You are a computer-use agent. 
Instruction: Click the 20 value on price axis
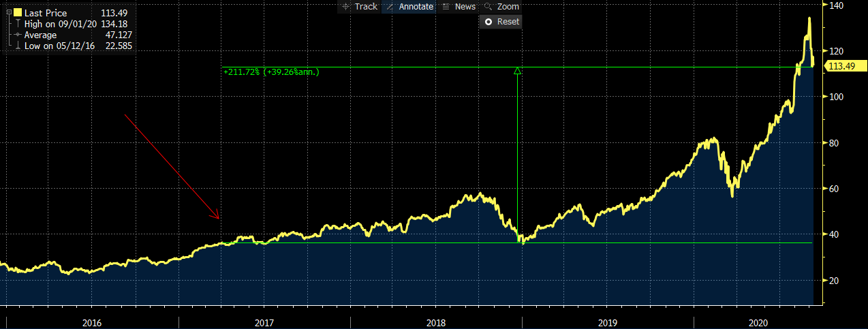coord(833,281)
